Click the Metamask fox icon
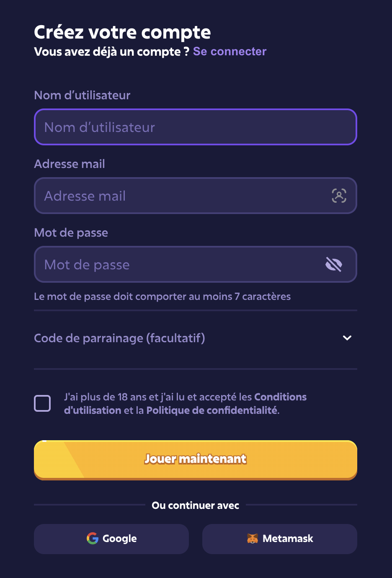Screen dimensions: 392x578 coord(253,539)
